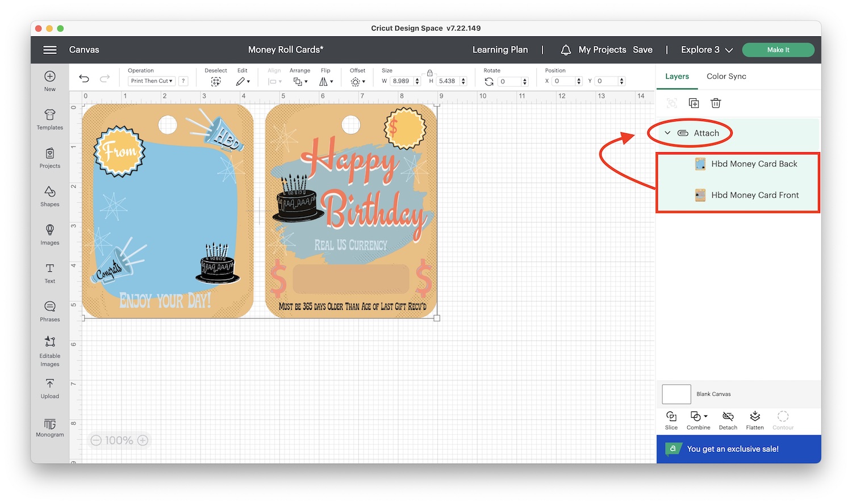Viewport: 852px width, 504px height.
Task: Open the Print Then Cut operation dropdown
Action: point(152,81)
